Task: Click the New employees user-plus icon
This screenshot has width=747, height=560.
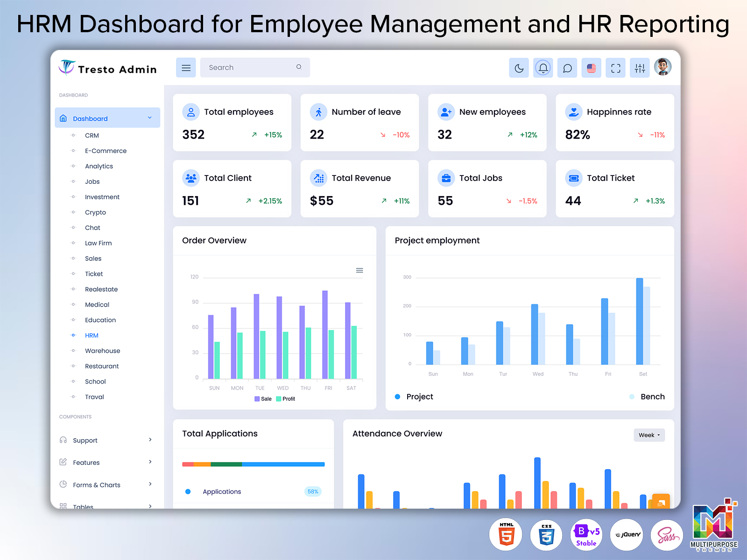Action: pos(446,112)
